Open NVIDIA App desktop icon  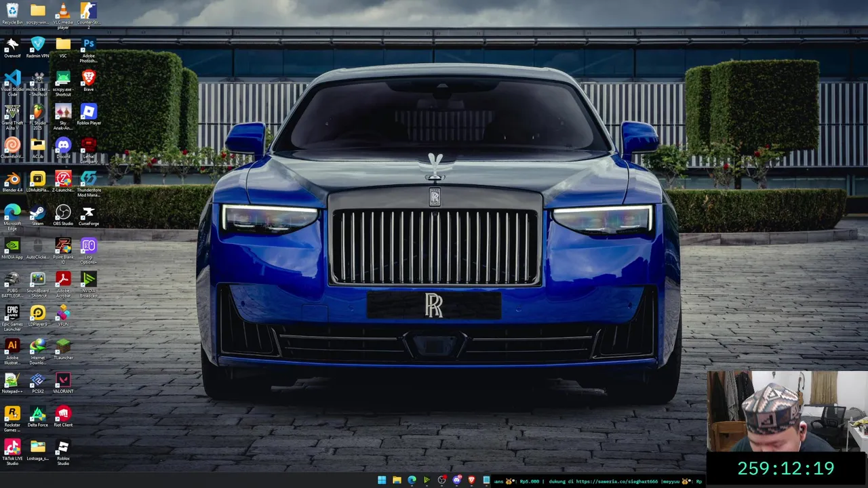12,248
